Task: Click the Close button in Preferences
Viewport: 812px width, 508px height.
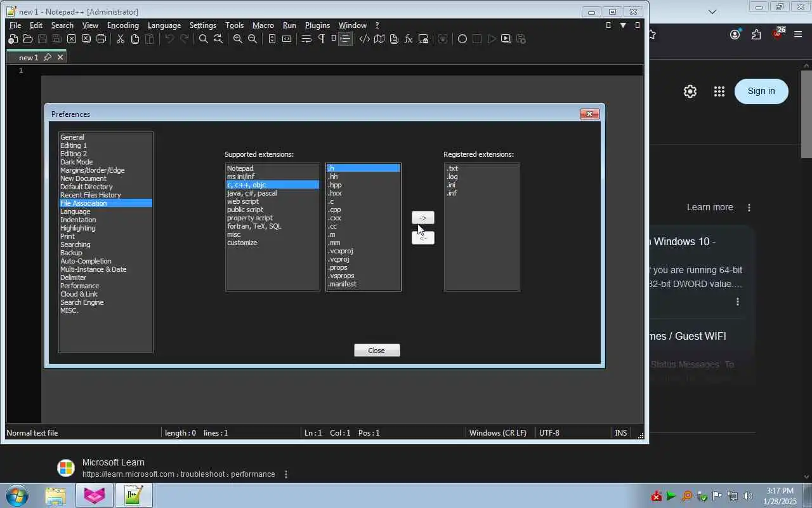Action: click(x=377, y=351)
